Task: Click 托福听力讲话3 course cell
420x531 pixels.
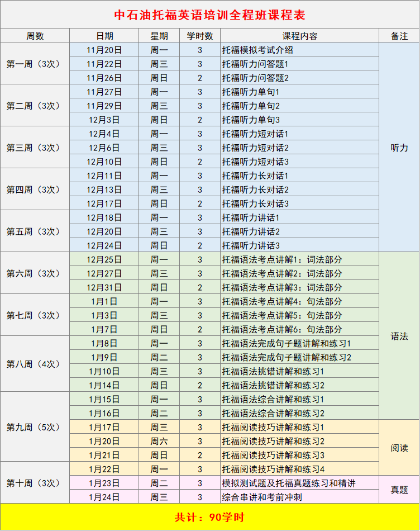Action: [x=299, y=245]
